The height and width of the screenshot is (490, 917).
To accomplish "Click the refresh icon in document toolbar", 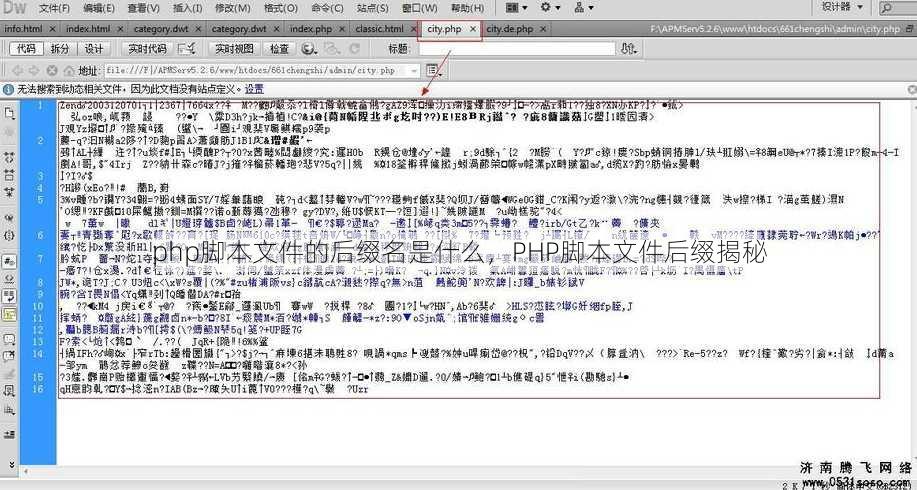I will point(354,49).
